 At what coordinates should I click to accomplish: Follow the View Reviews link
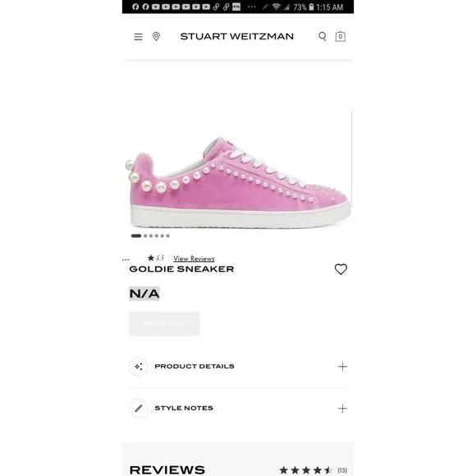point(194,259)
